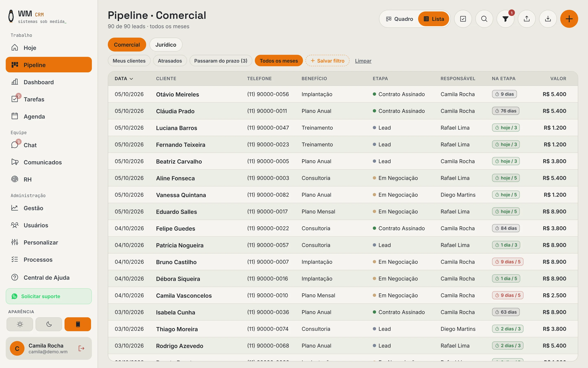The width and height of the screenshot is (588, 368).
Task: Click the '76 dias' stage badge
Action: tap(506, 111)
